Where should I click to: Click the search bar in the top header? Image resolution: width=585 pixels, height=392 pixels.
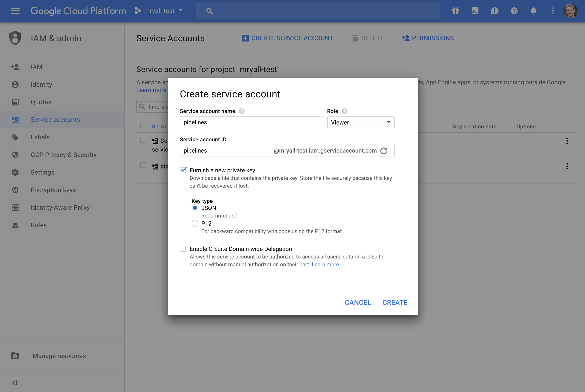pos(318,11)
